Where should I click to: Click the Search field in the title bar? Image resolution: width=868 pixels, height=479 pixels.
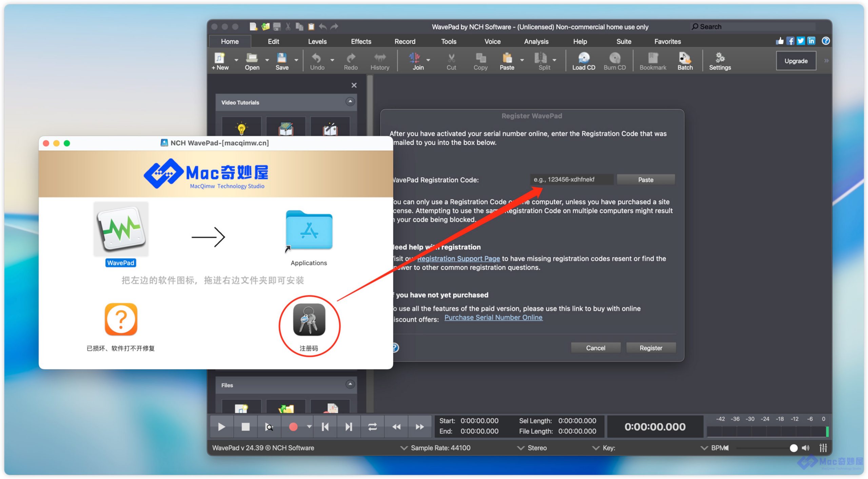[753, 26]
